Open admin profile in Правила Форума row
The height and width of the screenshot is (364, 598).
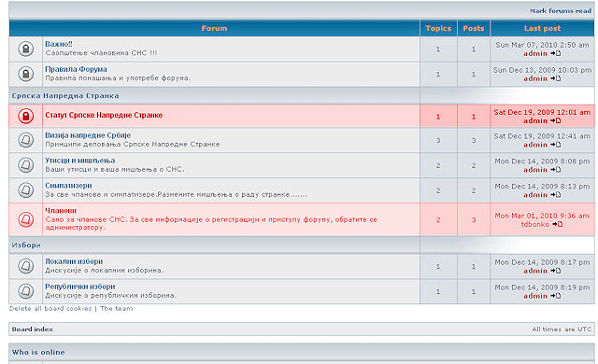535,78
